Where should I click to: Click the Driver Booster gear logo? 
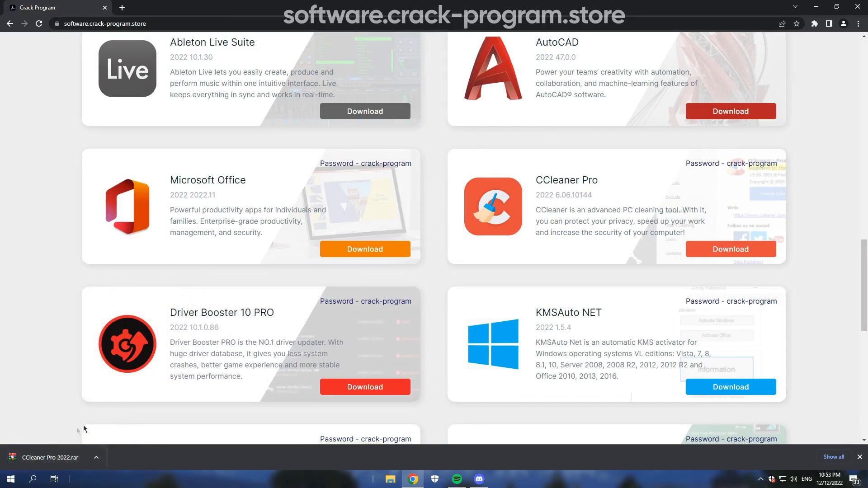[x=127, y=344]
